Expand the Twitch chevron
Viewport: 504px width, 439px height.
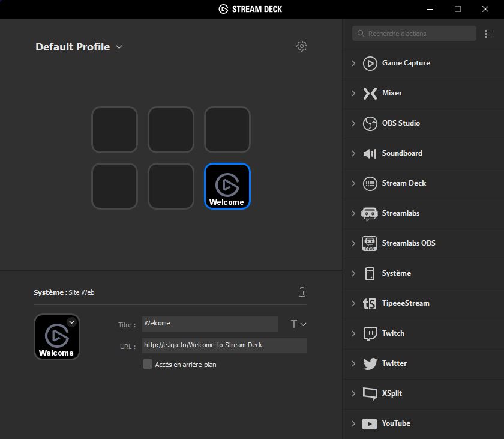point(353,333)
